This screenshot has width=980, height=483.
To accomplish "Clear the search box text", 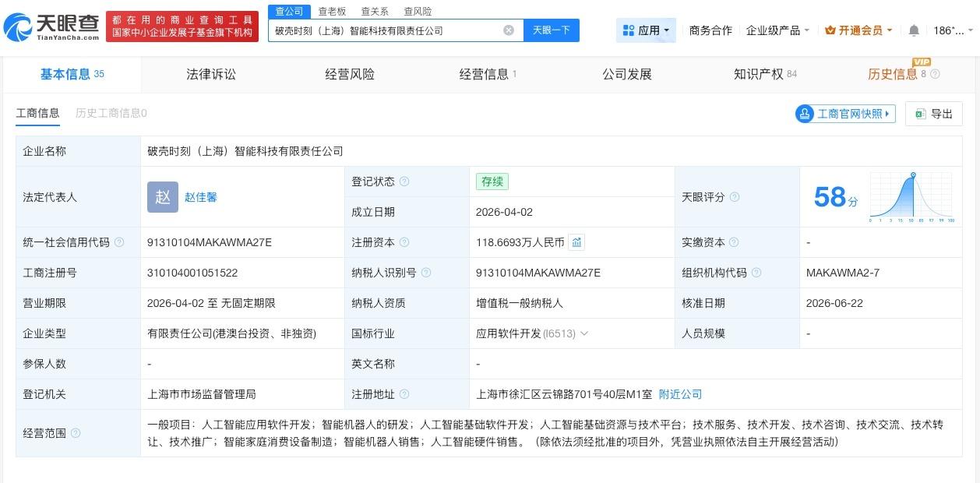I will pos(509,30).
